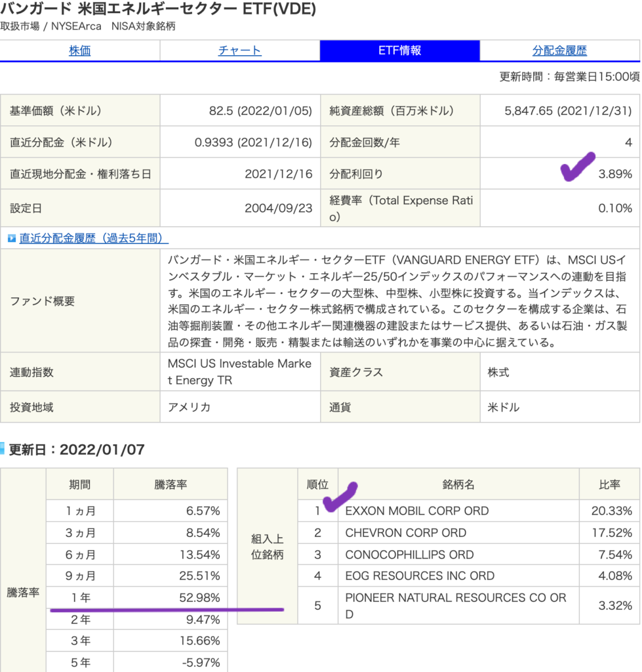Click CONOCOPHILLIPS ORD holding
Image resolution: width=642 pixels, height=672 pixels.
click(409, 555)
